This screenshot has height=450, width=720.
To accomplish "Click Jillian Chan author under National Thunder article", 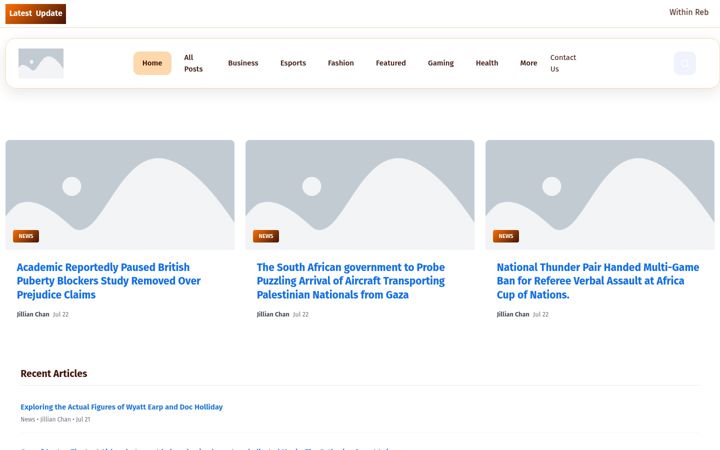I will pos(513,315).
